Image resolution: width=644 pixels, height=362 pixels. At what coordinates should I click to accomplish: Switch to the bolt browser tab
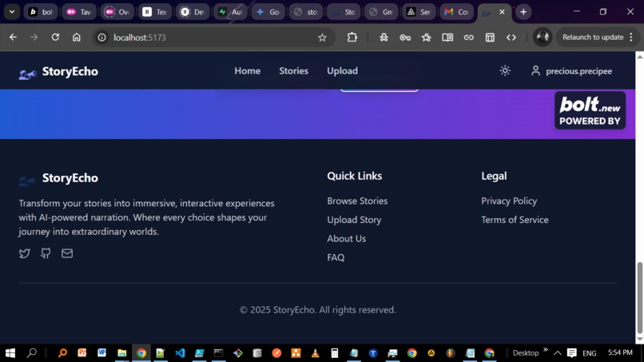tap(41, 12)
